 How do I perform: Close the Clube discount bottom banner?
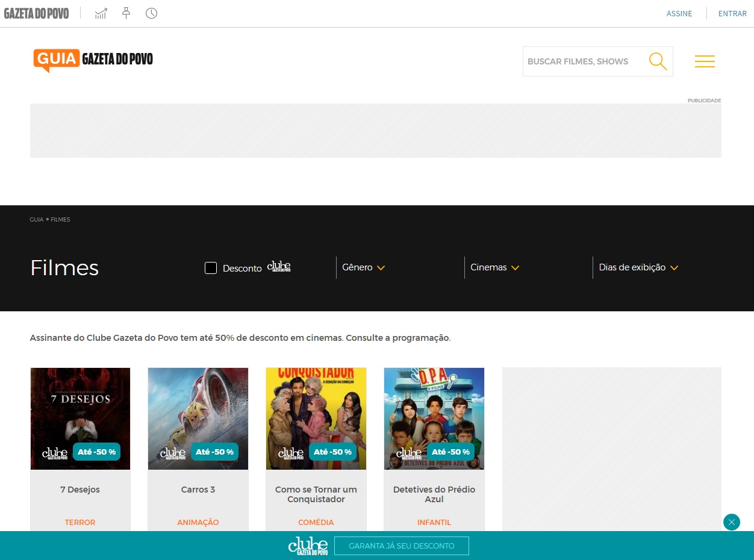[732, 522]
